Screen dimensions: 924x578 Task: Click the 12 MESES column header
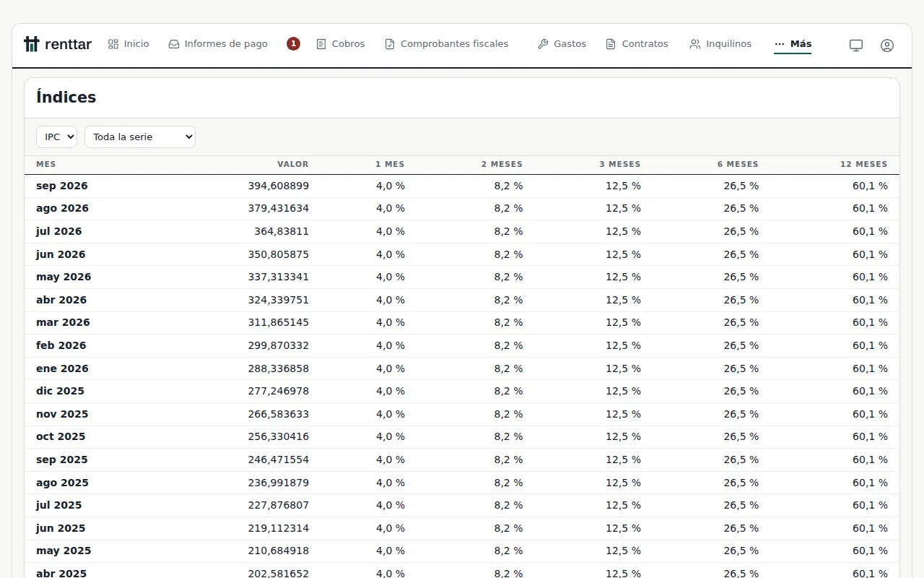[864, 164]
